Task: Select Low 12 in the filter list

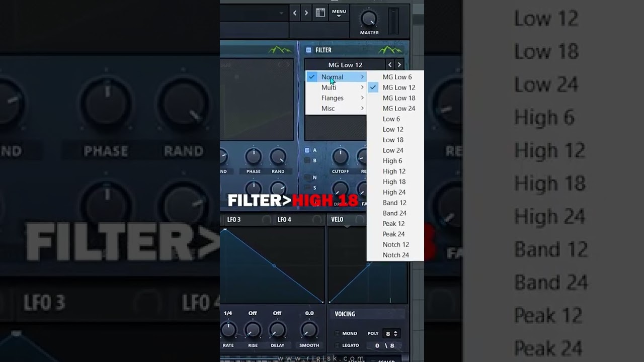Action: click(x=395, y=129)
